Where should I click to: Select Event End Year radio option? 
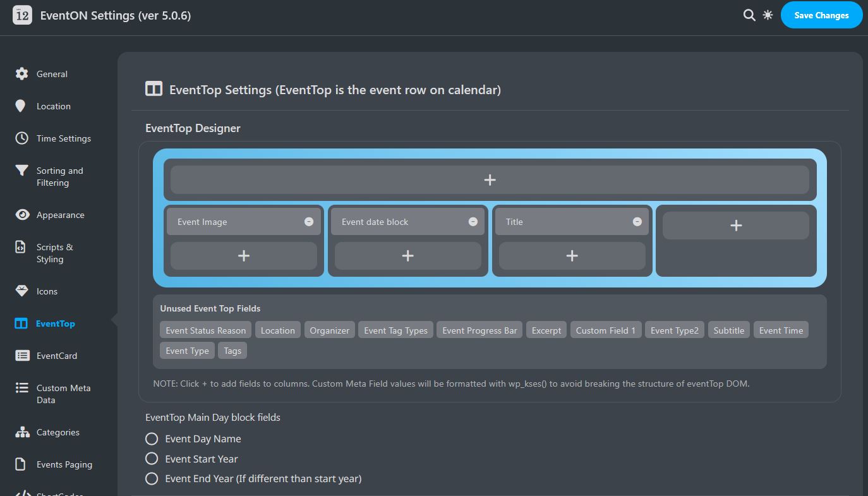(152, 479)
